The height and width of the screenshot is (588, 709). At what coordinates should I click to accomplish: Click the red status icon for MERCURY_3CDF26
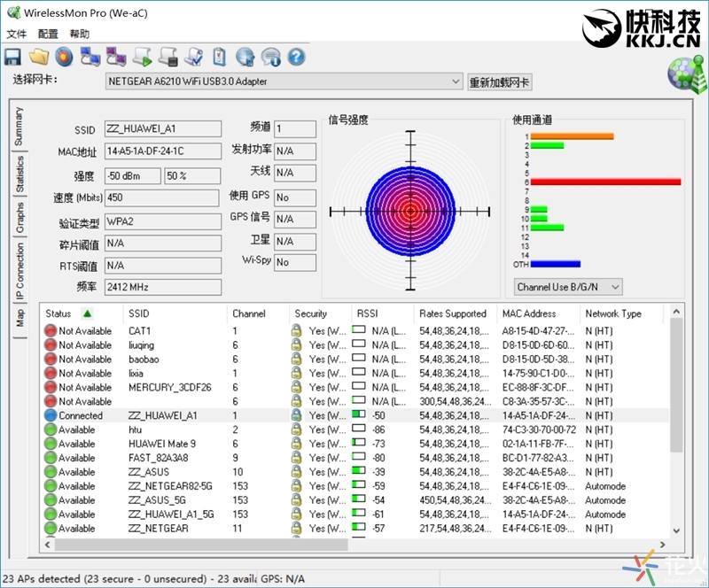(x=51, y=387)
